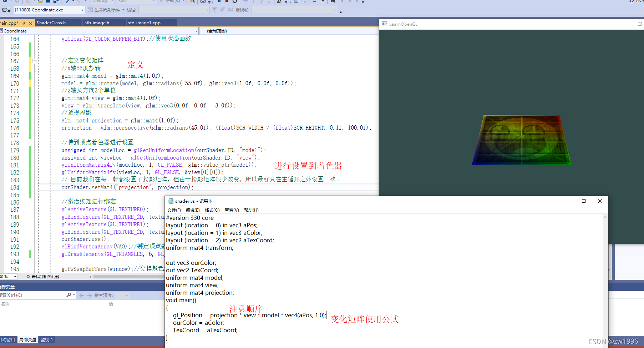Click the 'glm::mat4 model = glm::mat4(1.0f);' line
The image size is (644, 348).
(x=112, y=76)
